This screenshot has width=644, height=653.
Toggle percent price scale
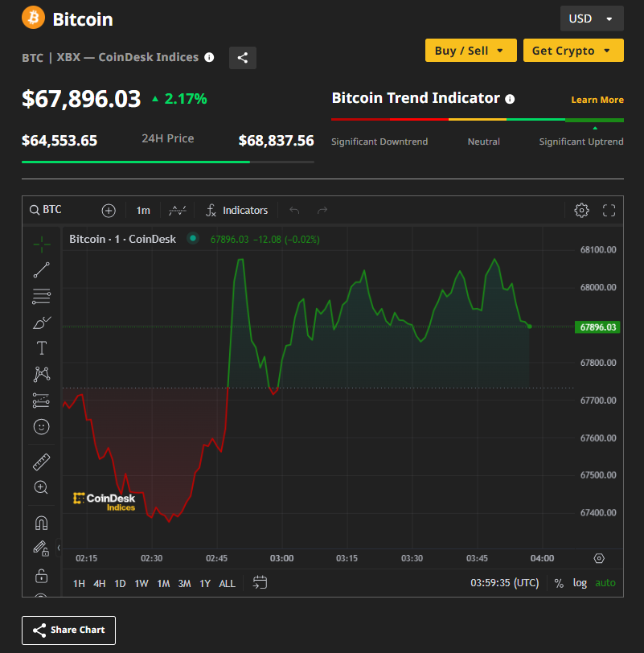coord(559,583)
